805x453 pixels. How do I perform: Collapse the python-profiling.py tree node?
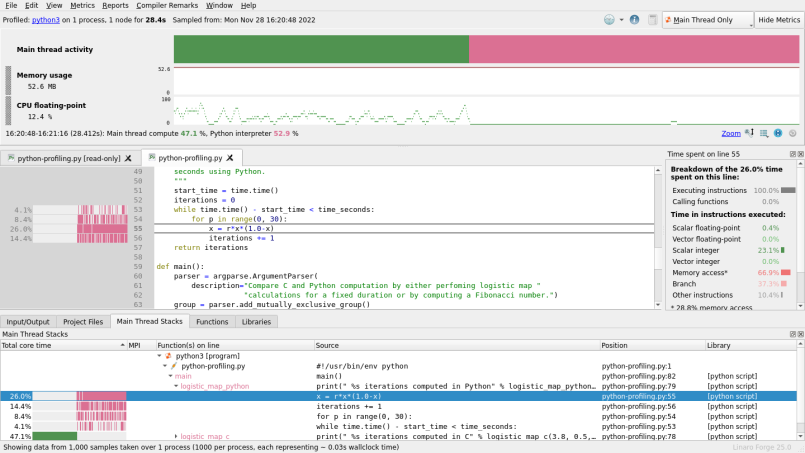[x=165, y=366]
